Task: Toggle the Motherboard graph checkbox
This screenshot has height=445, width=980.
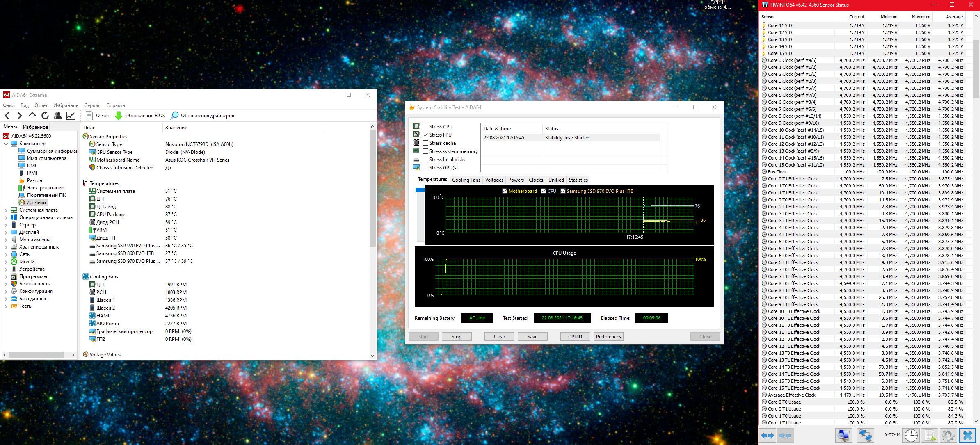Action: point(505,191)
